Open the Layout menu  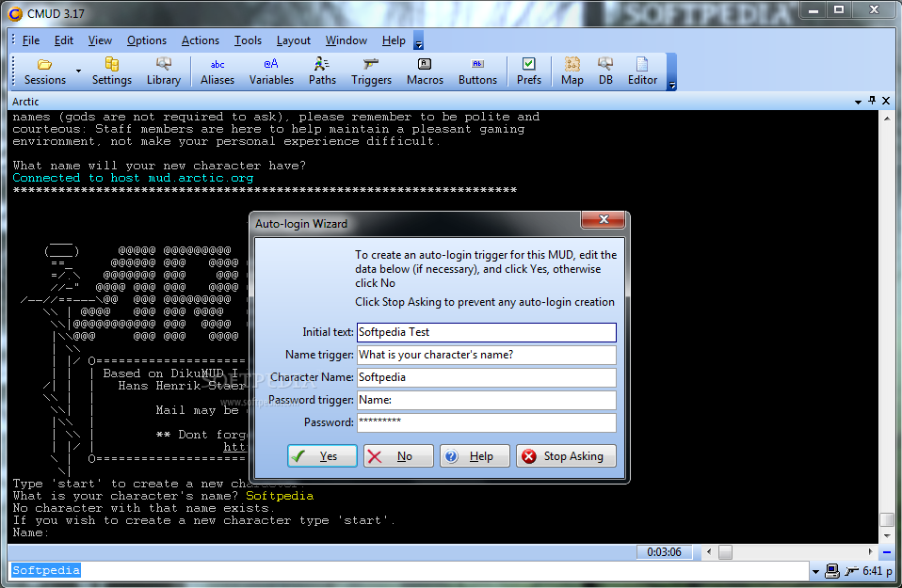pyautogui.click(x=294, y=40)
